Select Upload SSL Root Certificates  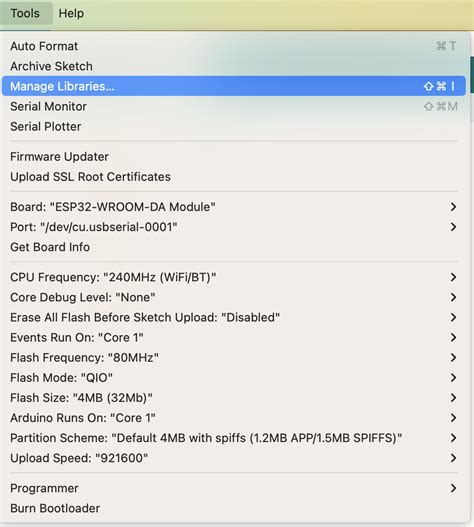coord(234,177)
